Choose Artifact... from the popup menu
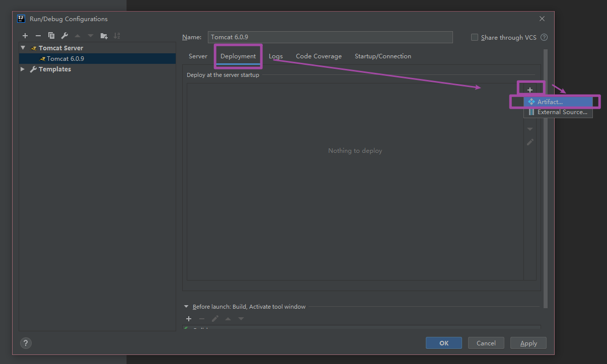The height and width of the screenshot is (364, 607). [558, 102]
